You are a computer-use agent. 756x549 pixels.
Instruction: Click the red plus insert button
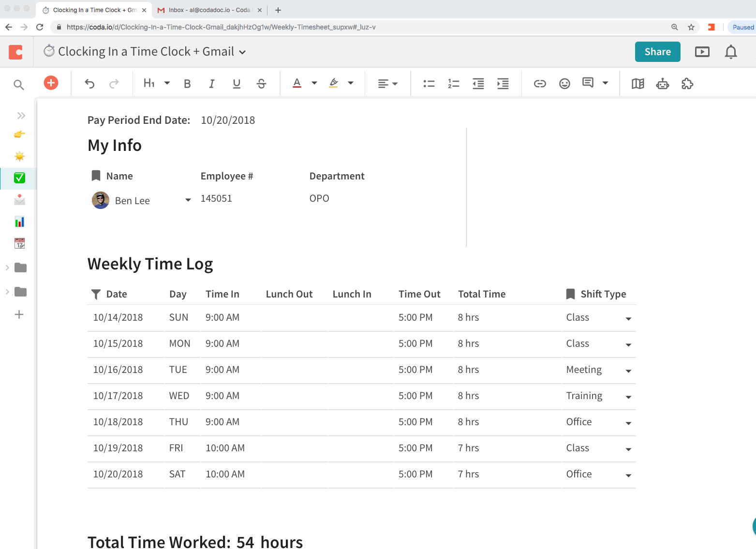coord(51,83)
